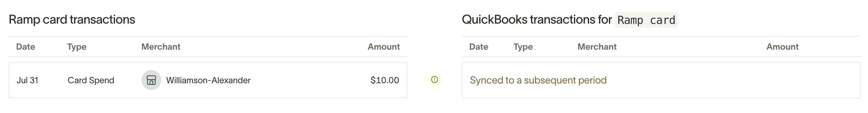Sort Ramp transactions by Amount header
868x113 pixels.
(383, 47)
